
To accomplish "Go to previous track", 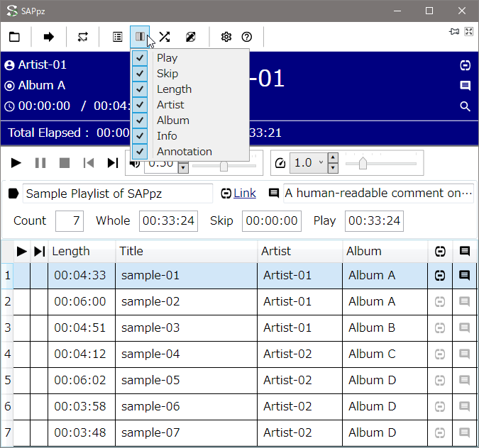I will pos(89,163).
